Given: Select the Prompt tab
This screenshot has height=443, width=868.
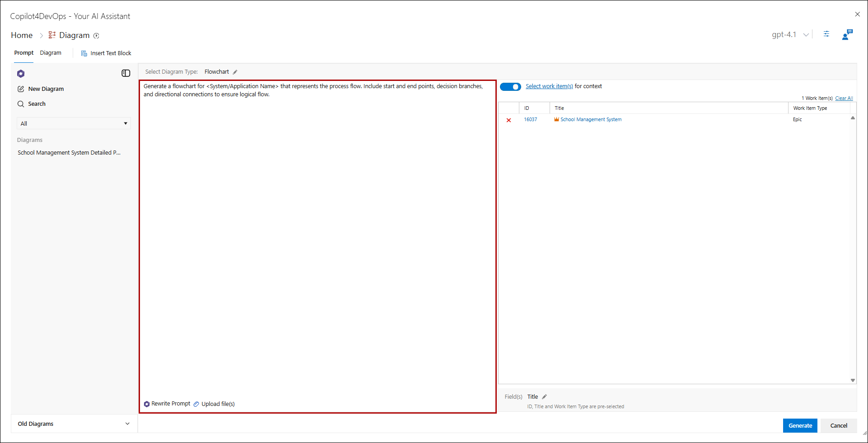Looking at the screenshot, I should coord(23,53).
